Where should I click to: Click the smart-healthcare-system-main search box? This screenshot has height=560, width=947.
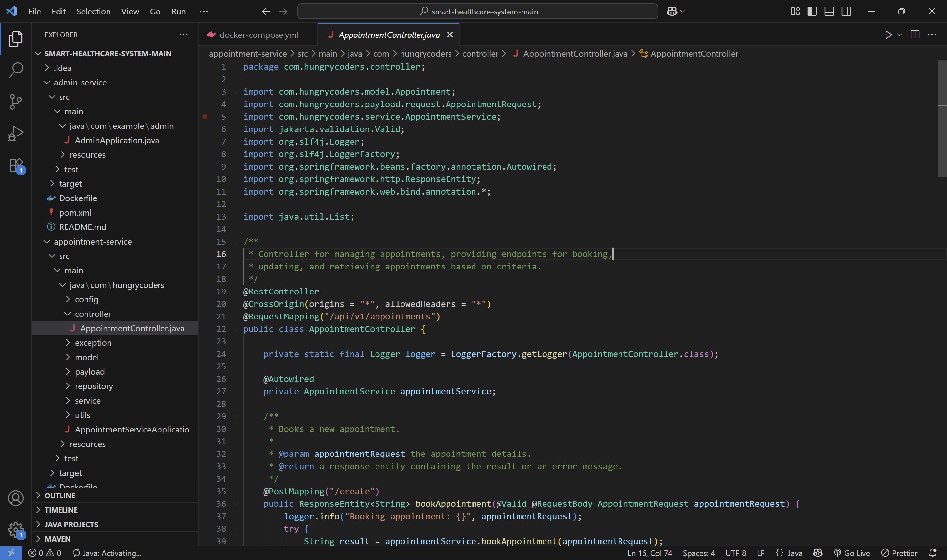point(477,11)
